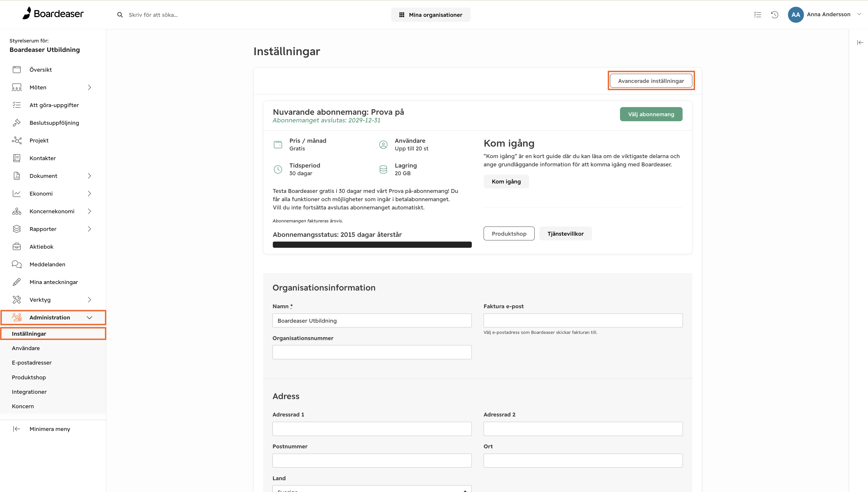Open Tjänstevillkor button

point(565,234)
